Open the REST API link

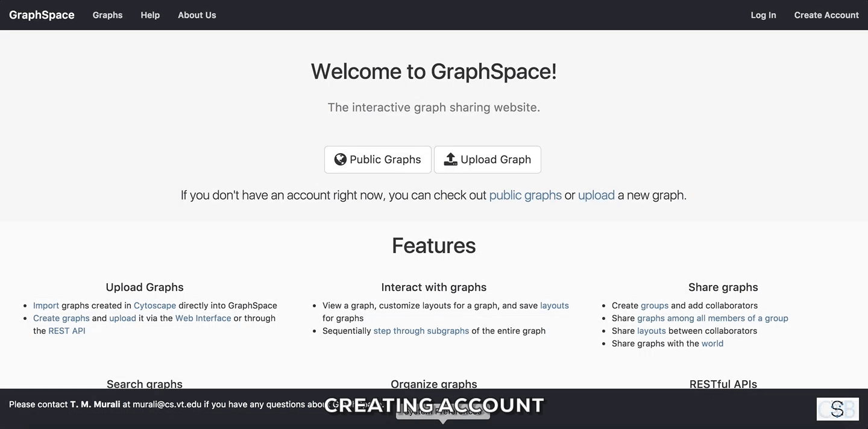point(67,331)
